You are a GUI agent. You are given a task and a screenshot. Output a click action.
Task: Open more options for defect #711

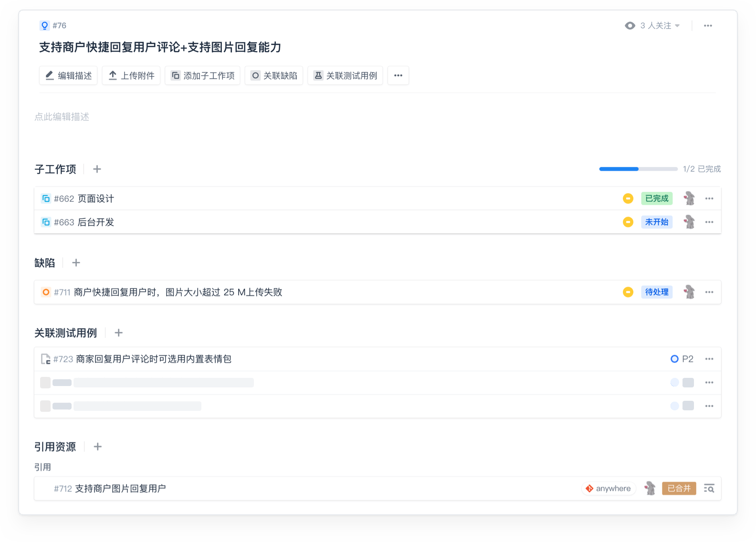point(709,292)
